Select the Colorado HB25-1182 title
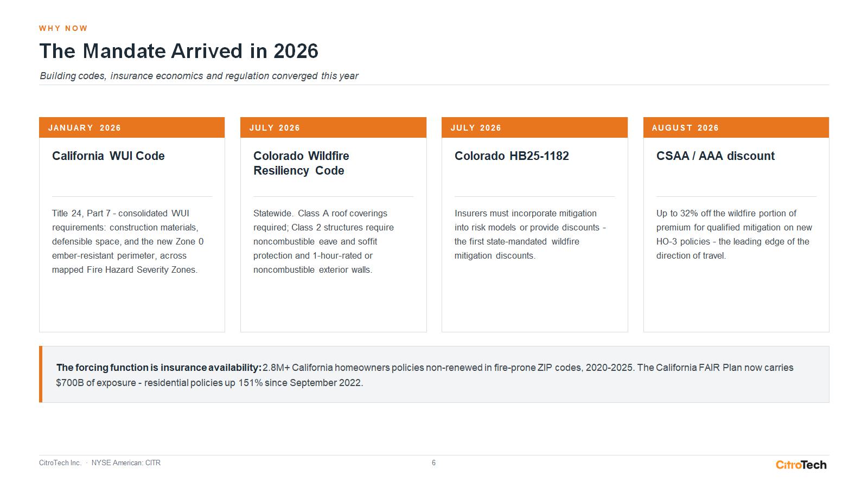 (512, 156)
